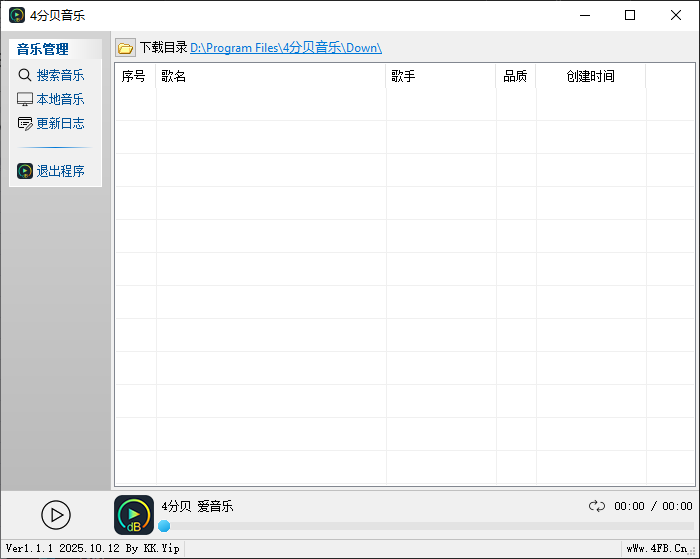Screen dimensions: 700x559
Task: Open the 更新日志 entry
Action: tap(60, 123)
